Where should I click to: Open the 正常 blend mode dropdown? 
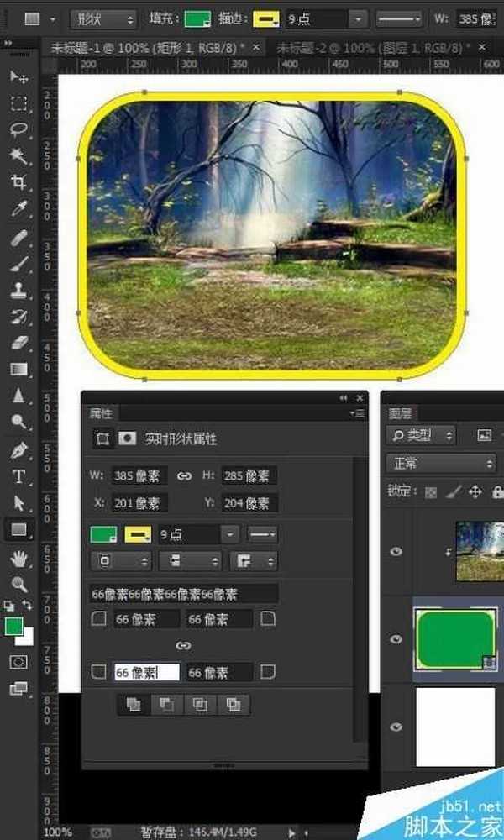(x=441, y=463)
